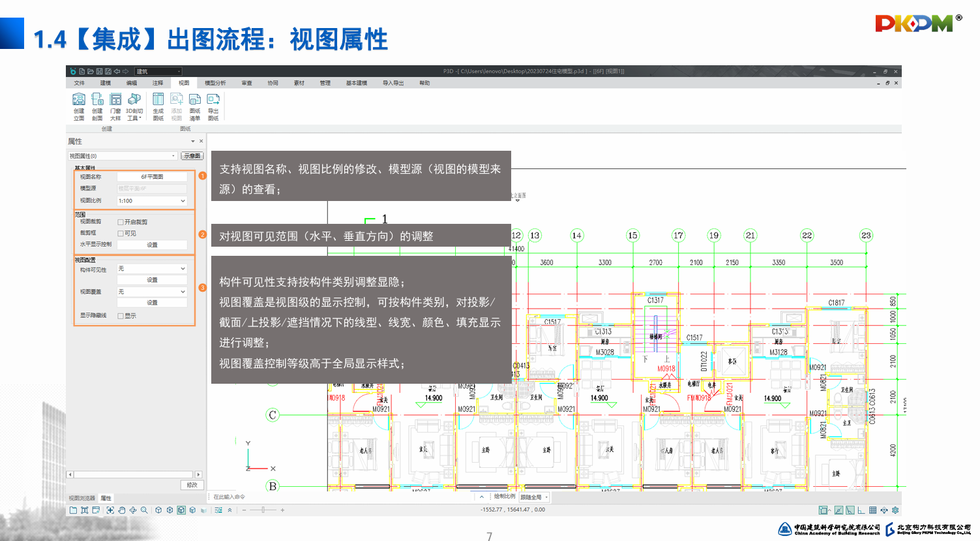Click the zoom slider handle in status bar

coord(263,510)
